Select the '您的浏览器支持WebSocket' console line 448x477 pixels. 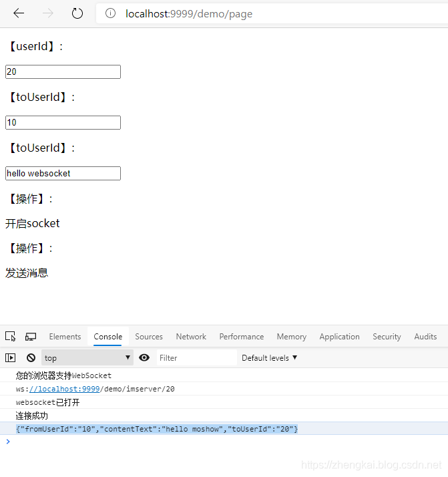click(63, 375)
